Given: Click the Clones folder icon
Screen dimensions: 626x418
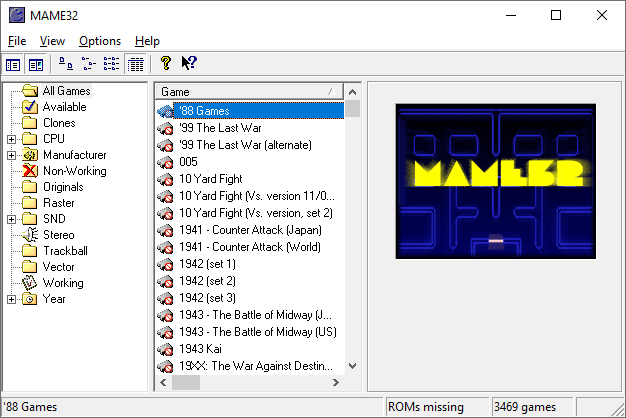Looking at the screenshot, I should (x=30, y=123).
